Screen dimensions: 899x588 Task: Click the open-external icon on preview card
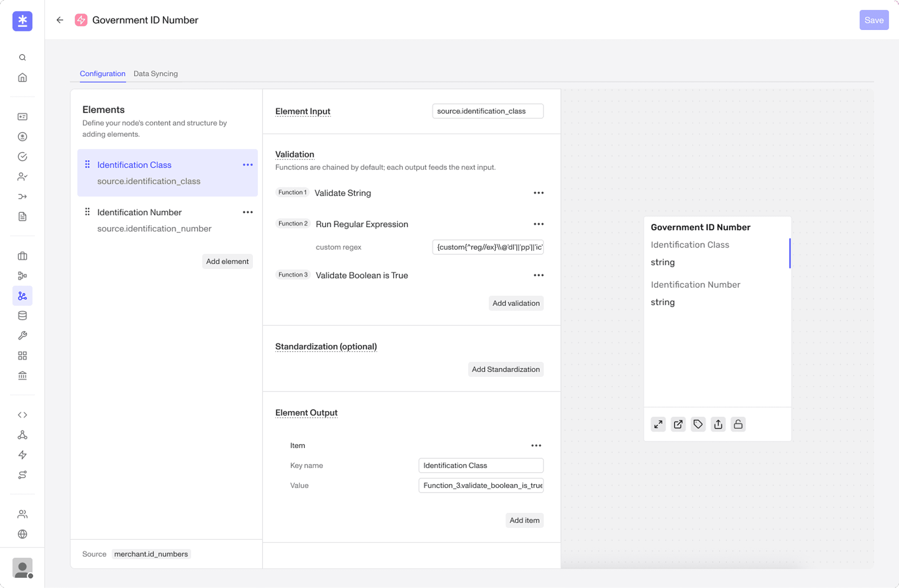[x=678, y=424]
